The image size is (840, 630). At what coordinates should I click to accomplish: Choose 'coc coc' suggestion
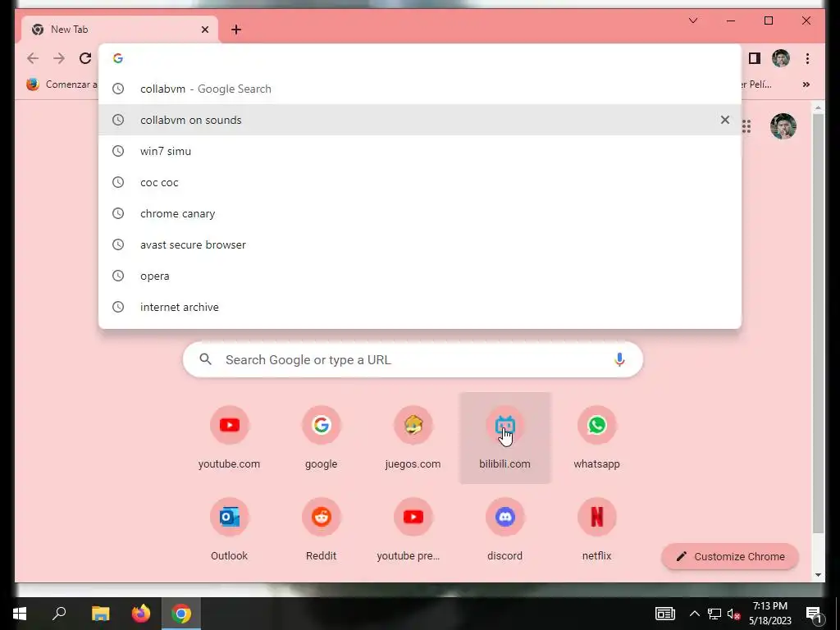click(420, 182)
